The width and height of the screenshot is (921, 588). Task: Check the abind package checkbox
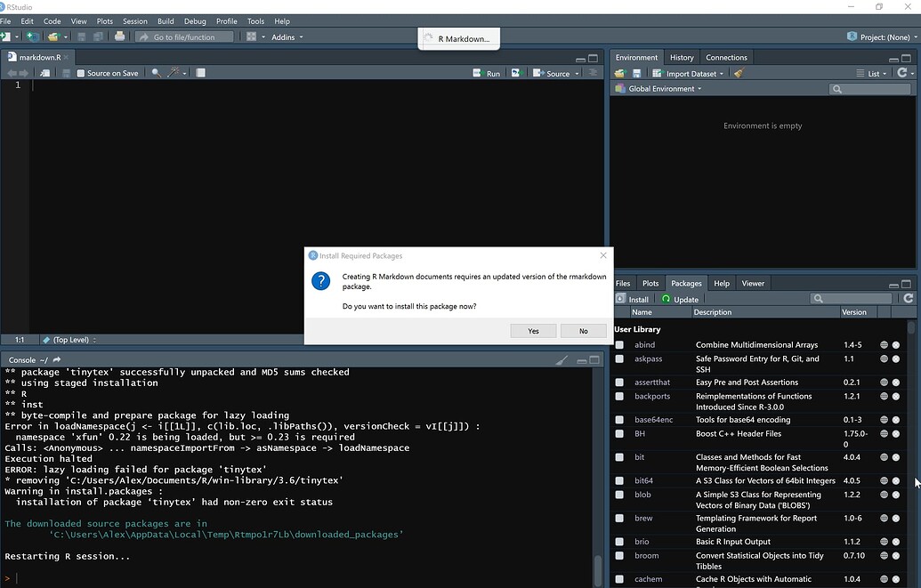(619, 345)
